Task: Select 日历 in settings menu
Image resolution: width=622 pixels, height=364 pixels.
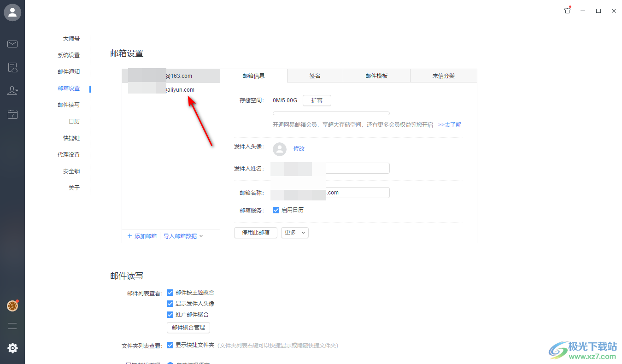Action: (x=74, y=122)
